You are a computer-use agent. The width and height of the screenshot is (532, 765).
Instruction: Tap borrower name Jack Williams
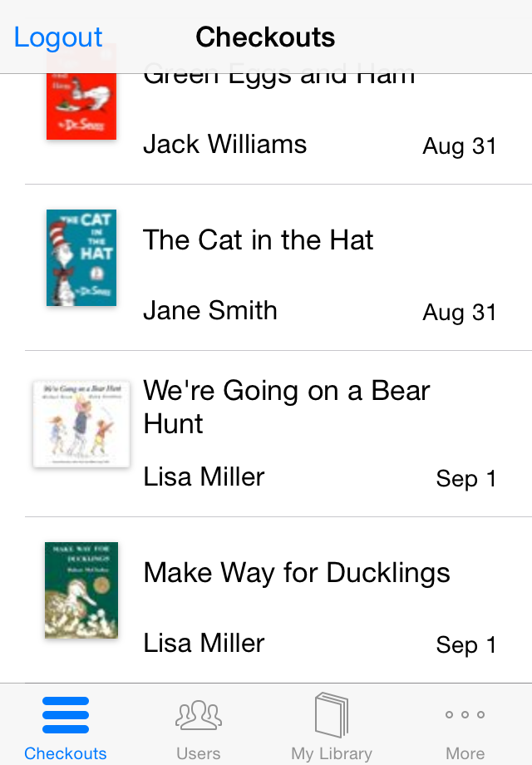pos(224,145)
